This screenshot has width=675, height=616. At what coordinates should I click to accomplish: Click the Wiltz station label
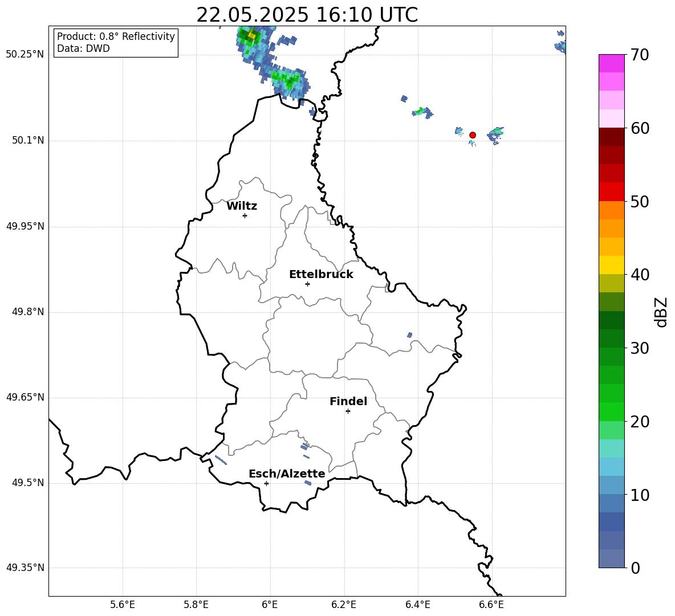tap(242, 206)
